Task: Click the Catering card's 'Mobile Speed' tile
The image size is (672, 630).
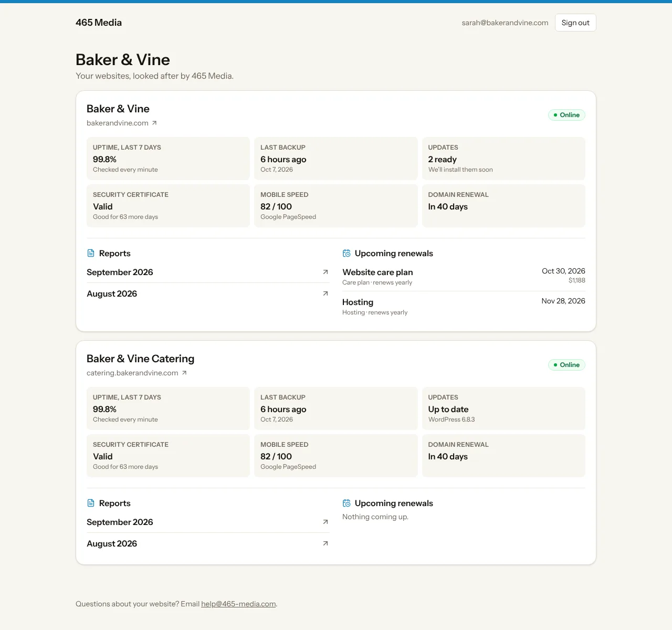Action: tap(336, 456)
